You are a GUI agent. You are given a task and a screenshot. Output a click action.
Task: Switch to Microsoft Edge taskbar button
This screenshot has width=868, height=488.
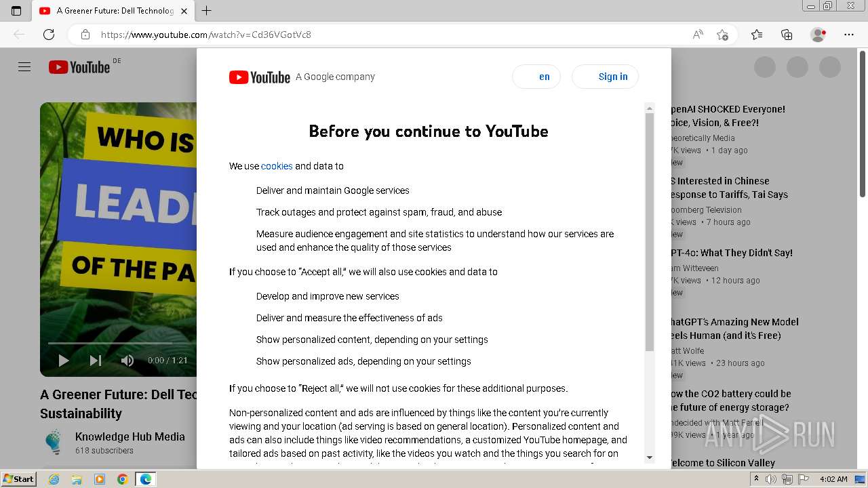click(x=146, y=479)
